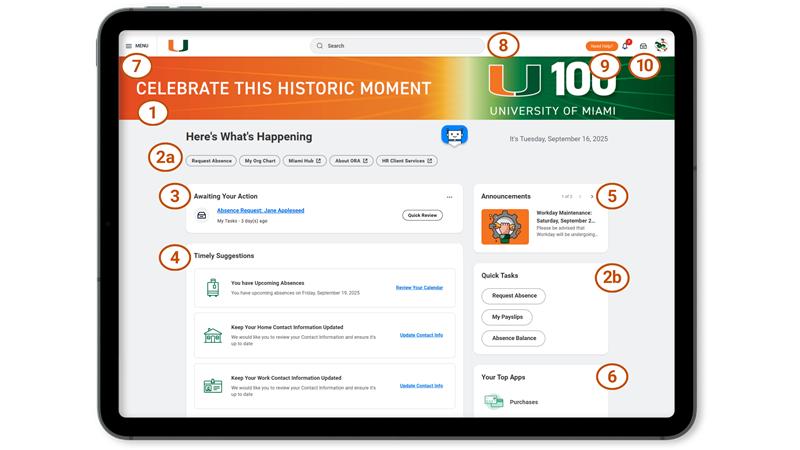Screen dimensions: 800x450
Task: Click the orange Need Help button
Action: 602,46
